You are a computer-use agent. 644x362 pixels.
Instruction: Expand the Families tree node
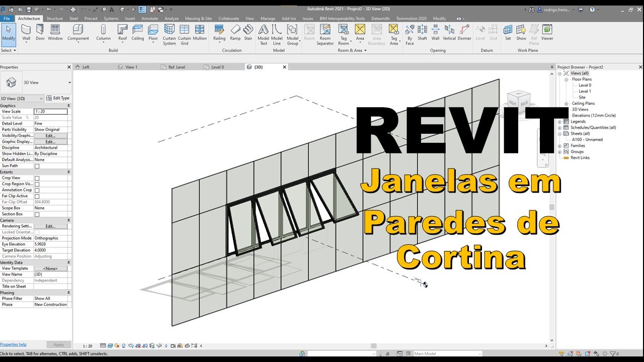pos(560,146)
